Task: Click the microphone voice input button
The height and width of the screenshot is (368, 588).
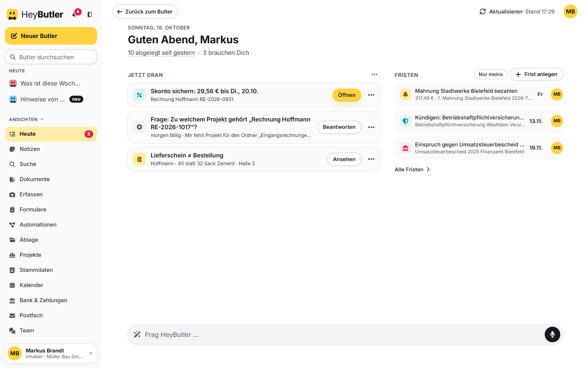Action: click(552, 334)
